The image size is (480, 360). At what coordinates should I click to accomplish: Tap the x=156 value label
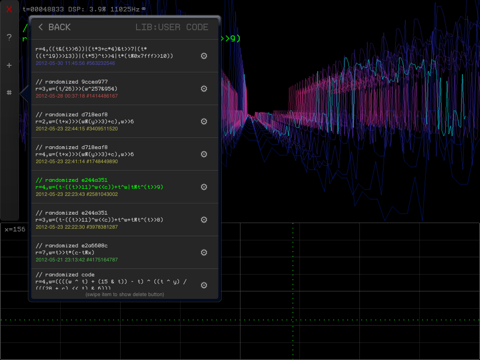15,229
